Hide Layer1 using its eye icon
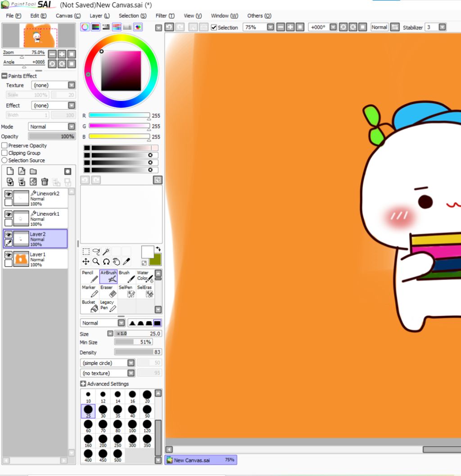The width and height of the screenshot is (461, 476). tap(9, 255)
